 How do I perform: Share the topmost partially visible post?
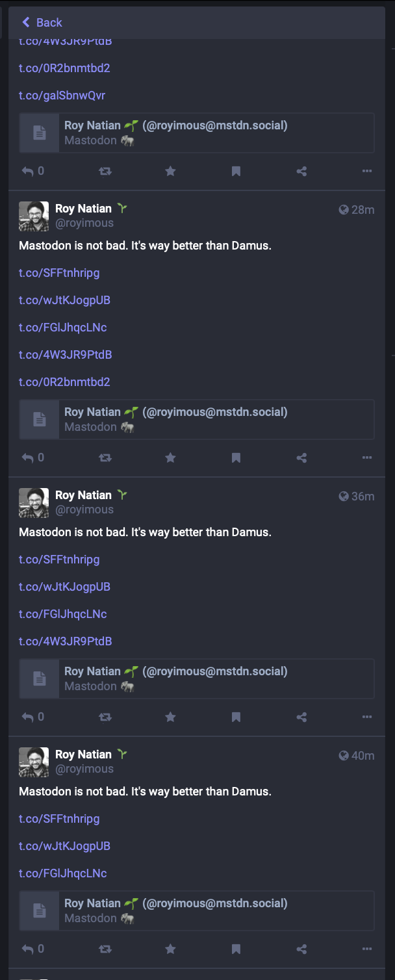pyautogui.click(x=301, y=172)
